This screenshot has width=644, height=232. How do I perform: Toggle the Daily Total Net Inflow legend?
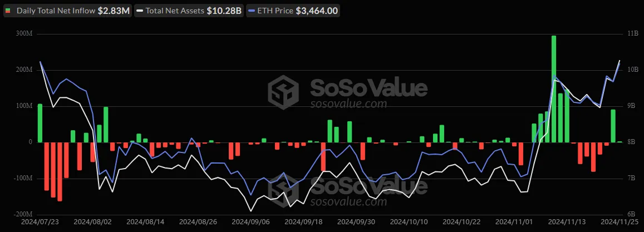tap(67, 11)
